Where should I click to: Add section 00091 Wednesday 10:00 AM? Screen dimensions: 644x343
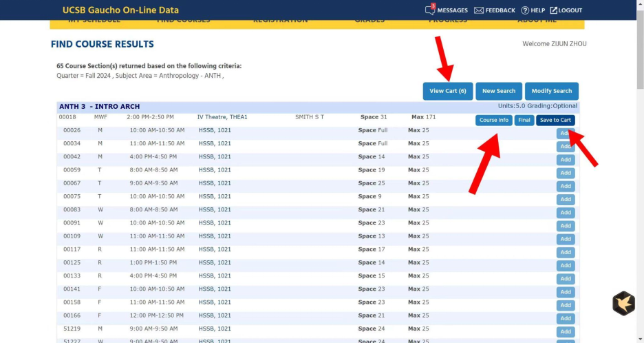(x=566, y=226)
